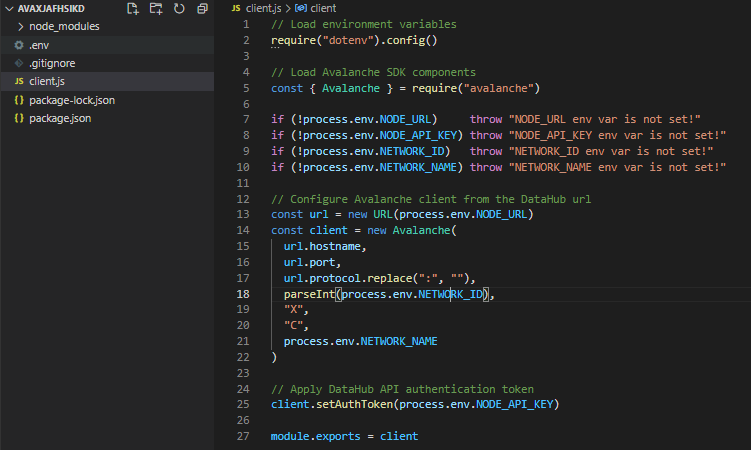Screen dimensions: 751x450
Task: Click the client.js breadcrumb item
Action: pyautogui.click(x=263, y=8)
